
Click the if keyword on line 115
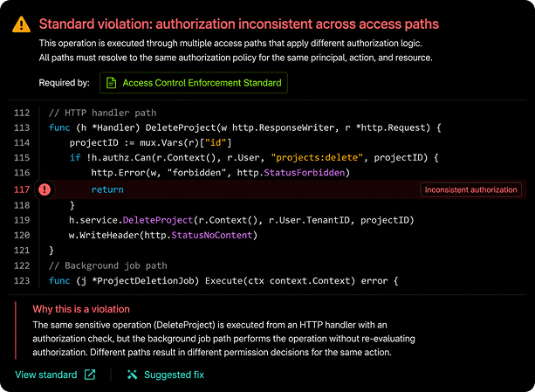(x=75, y=158)
